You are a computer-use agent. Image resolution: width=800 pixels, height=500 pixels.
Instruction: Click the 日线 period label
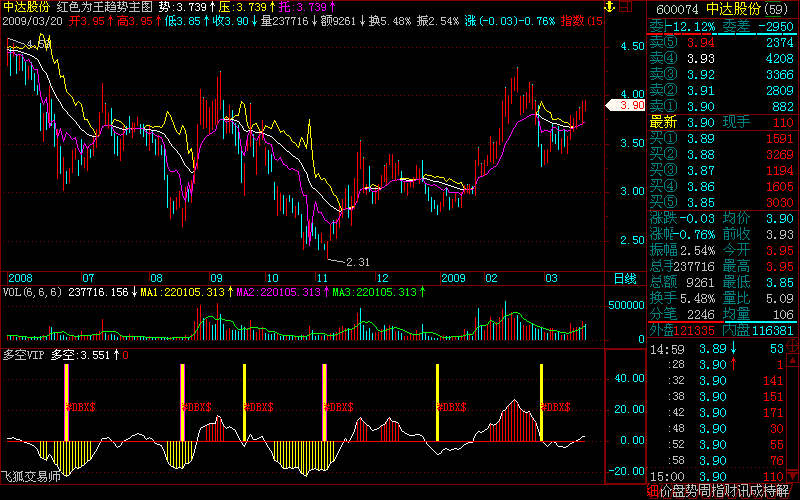625,279
